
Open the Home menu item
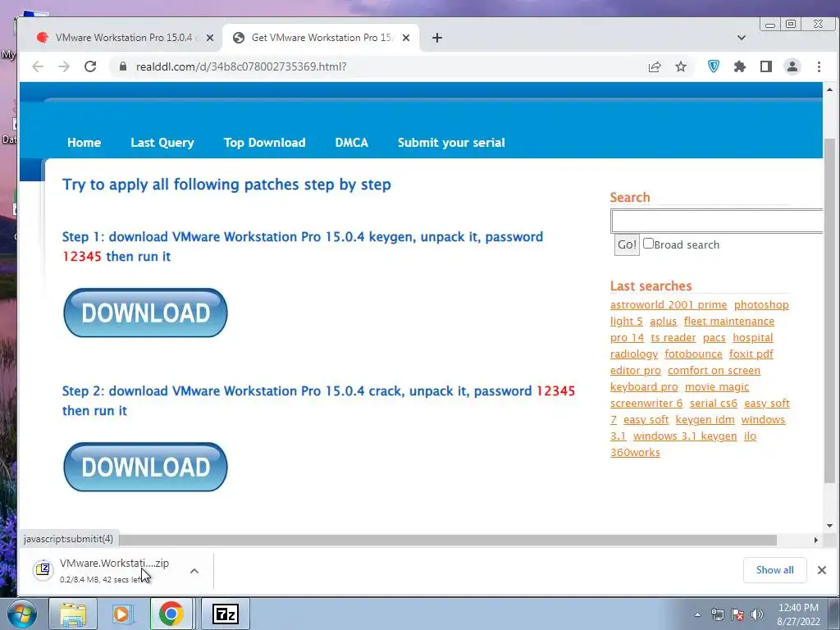pyautogui.click(x=84, y=143)
